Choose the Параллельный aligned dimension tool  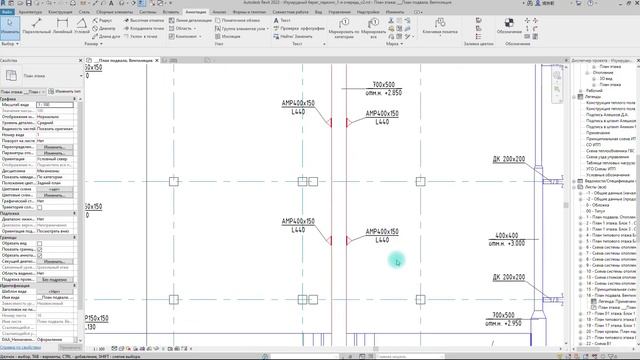[37, 26]
